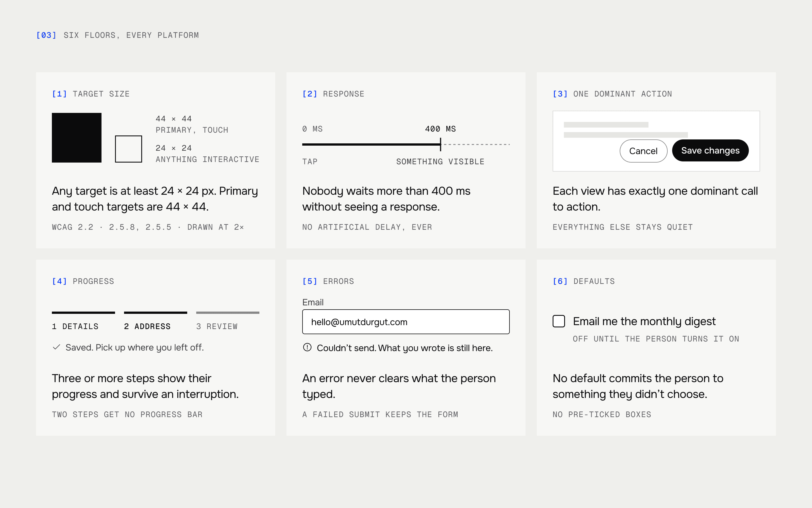The height and width of the screenshot is (508, 812).
Task: Click the Save changes button
Action: (710, 150)
